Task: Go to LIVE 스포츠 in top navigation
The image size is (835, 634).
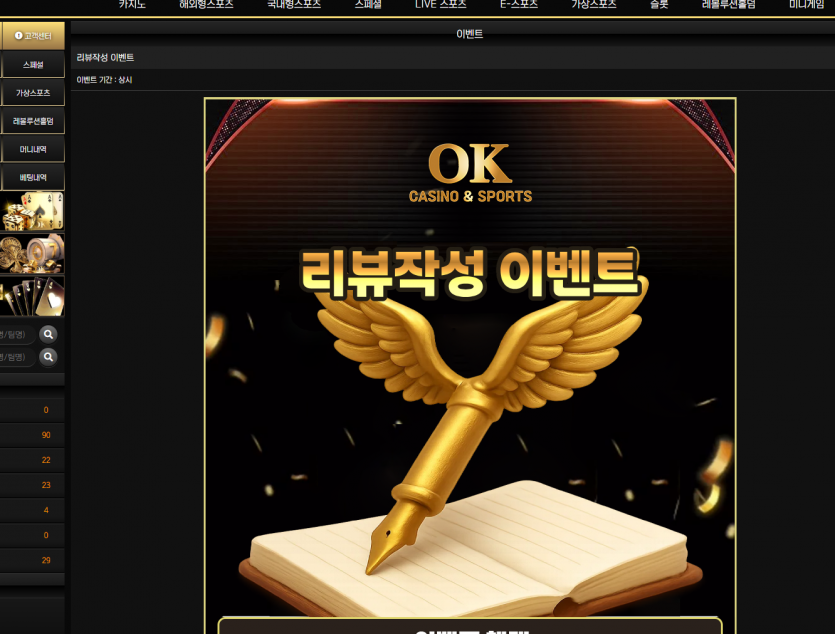Action: click(440, 4)
